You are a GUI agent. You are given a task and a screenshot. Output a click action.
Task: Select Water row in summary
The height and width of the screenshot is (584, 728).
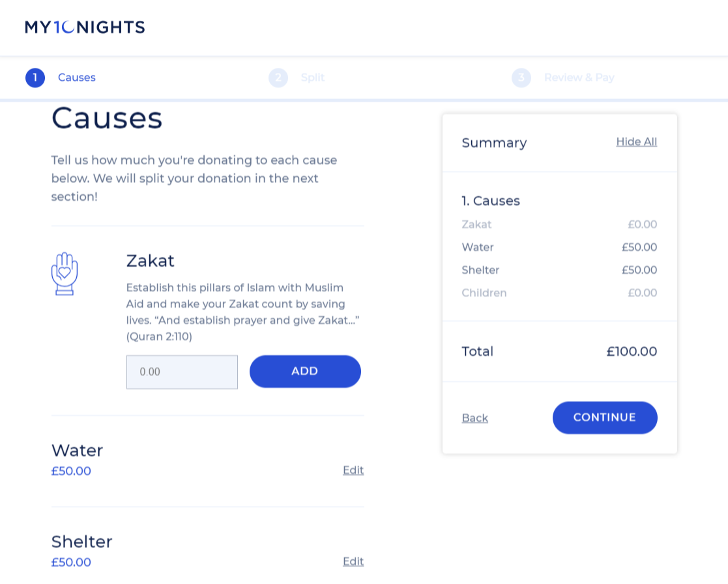(559, 248)
